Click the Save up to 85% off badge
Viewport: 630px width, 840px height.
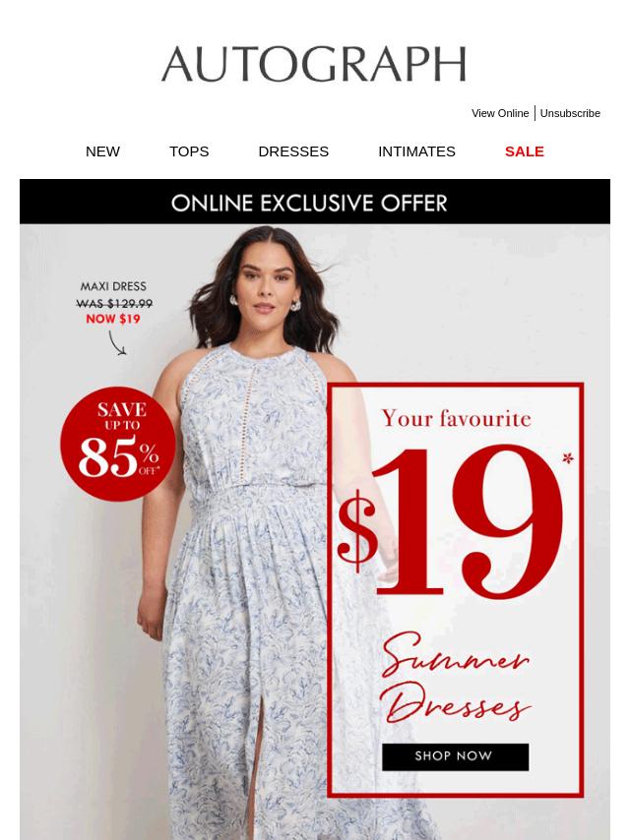coord(118,445)
